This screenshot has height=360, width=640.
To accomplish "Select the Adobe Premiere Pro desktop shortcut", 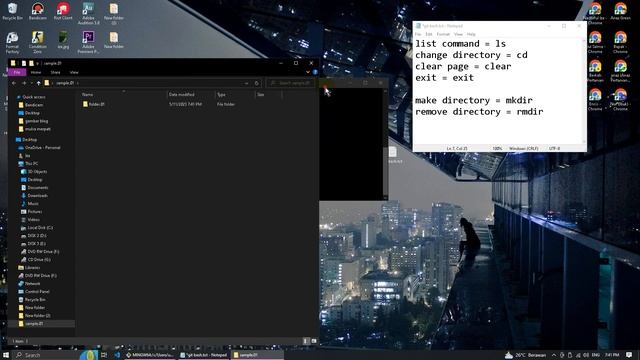I will pos(88,42).
